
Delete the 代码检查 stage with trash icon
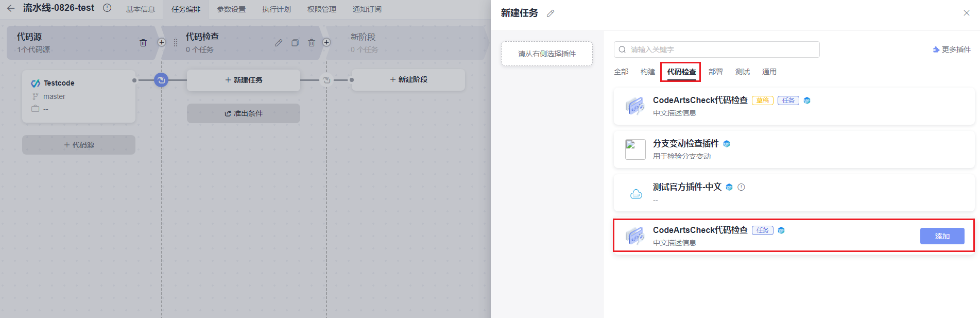(x=312, y=43)
